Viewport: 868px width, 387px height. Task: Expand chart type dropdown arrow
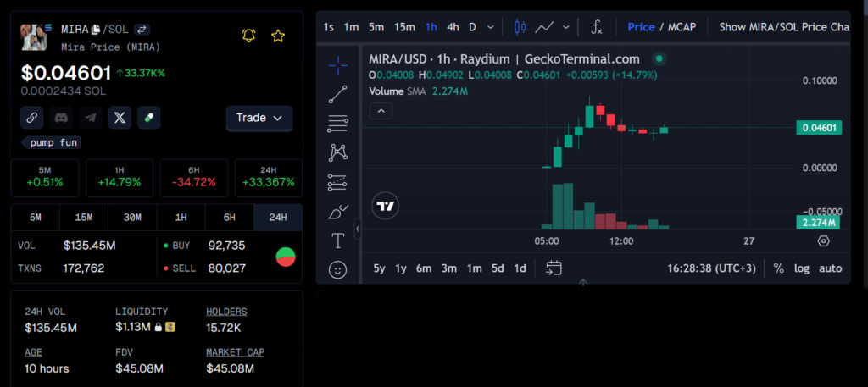[565, 27]
